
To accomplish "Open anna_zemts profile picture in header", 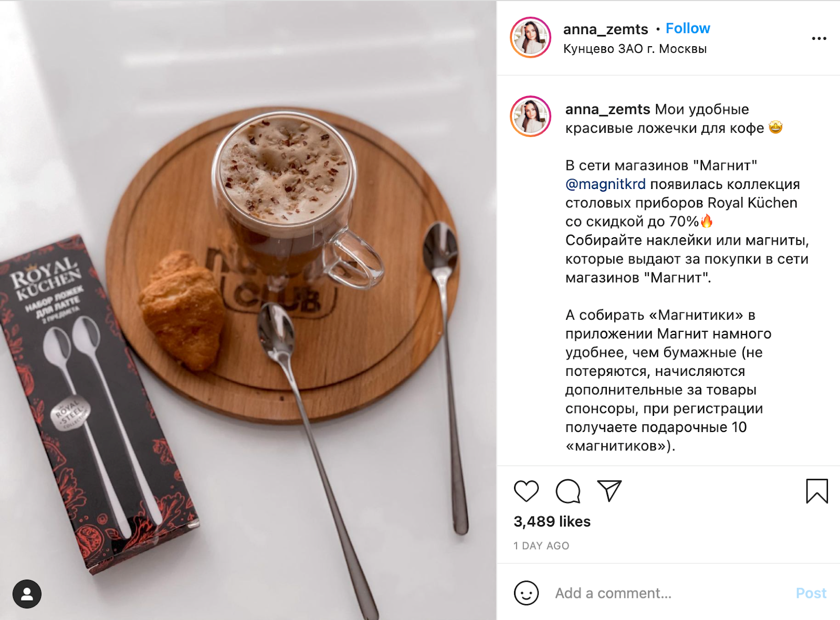I will tap(531, 37).
